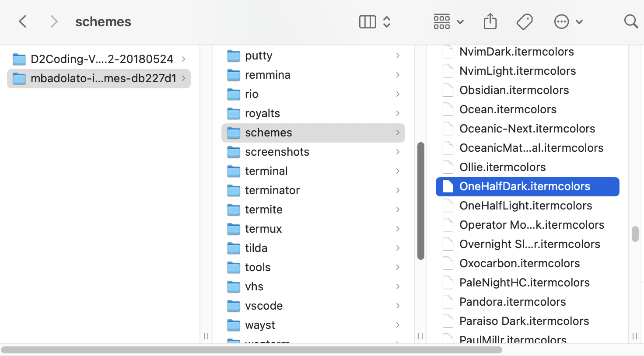644x356 pixels.
Task: Select the mbadolato-i...mes-db227d1 folder
Action: point(99,78)
